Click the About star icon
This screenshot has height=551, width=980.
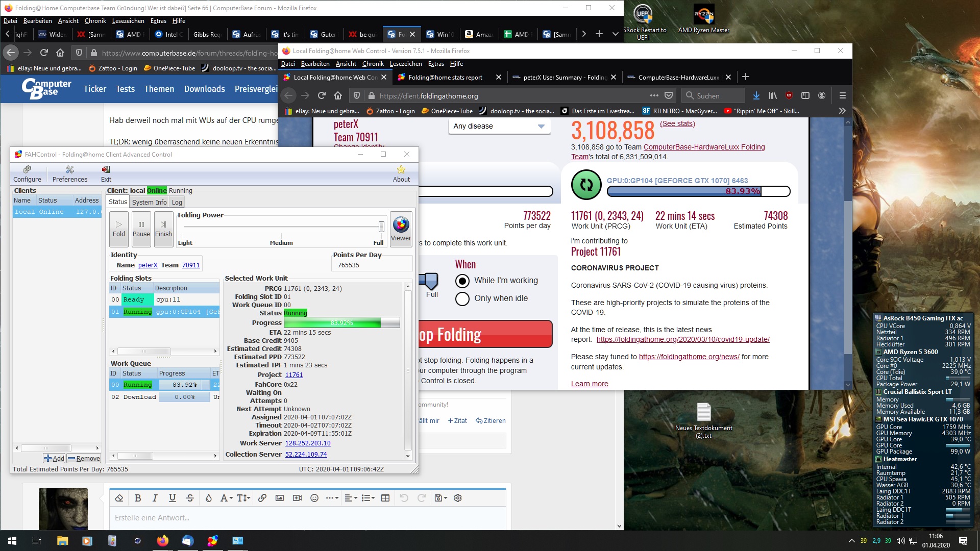401,170
